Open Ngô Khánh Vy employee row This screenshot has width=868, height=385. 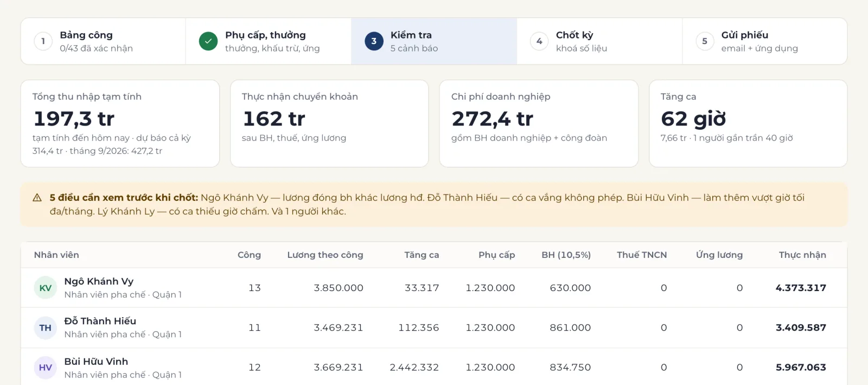pos(434,288)
